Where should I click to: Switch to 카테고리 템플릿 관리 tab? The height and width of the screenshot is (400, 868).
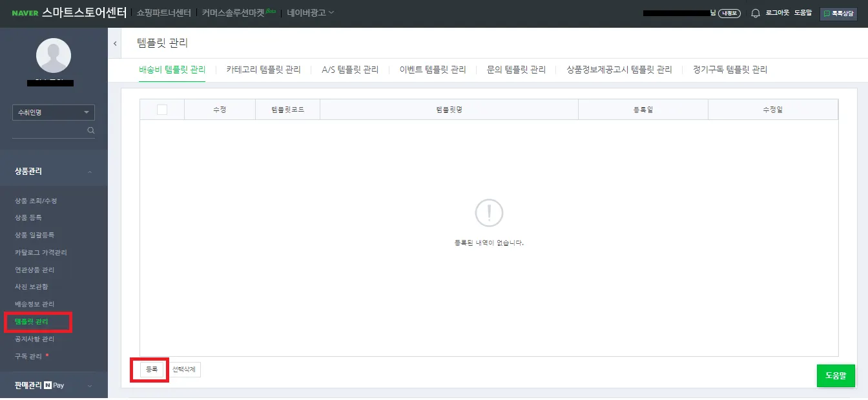point(263,70)
